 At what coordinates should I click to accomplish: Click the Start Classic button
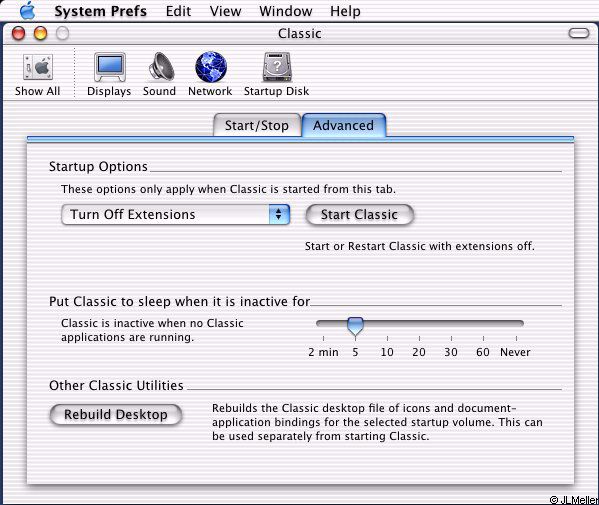359,215
